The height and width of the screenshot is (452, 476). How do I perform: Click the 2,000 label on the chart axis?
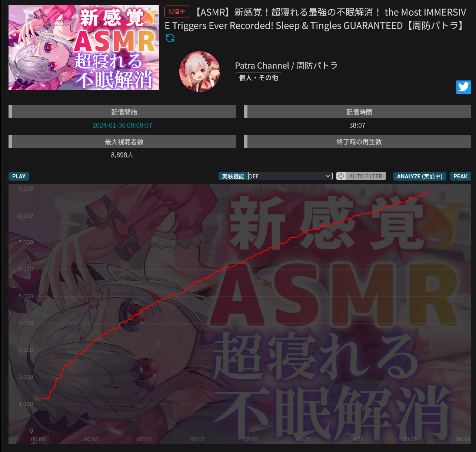click(26, 377)
